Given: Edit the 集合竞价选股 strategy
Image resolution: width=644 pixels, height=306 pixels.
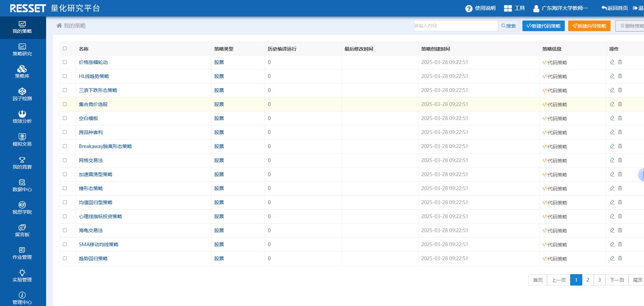Looking at the screenshot, I should pyautogui.click(x=612, y=104).
